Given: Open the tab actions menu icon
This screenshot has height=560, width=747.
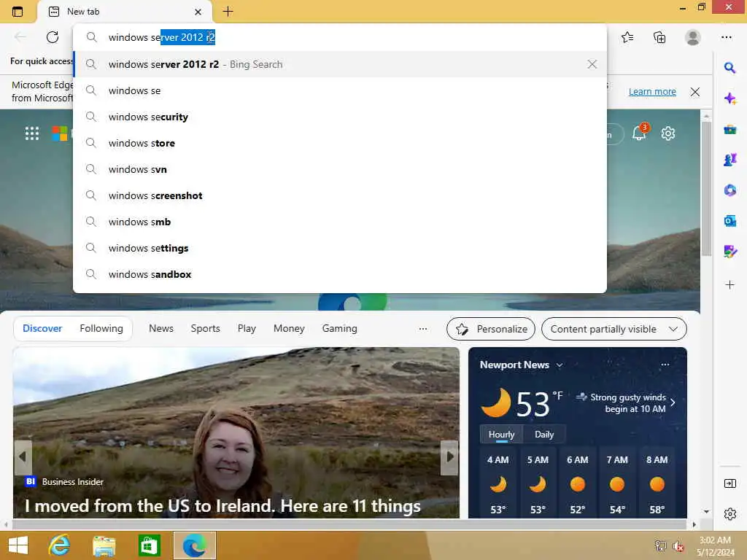Looking at the screenshot, I should (x=18, y=12).
